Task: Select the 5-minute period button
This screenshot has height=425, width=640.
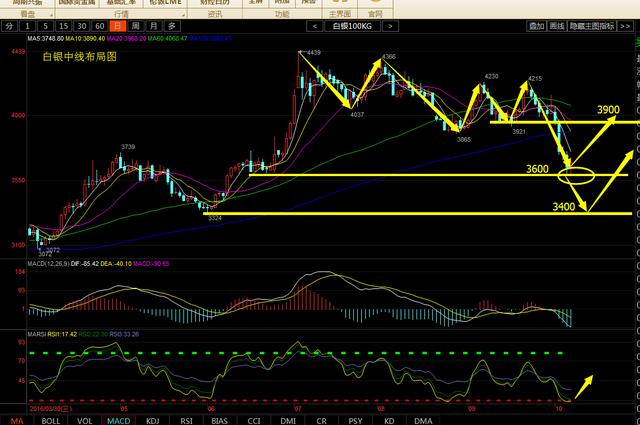Action: (45, 26)
